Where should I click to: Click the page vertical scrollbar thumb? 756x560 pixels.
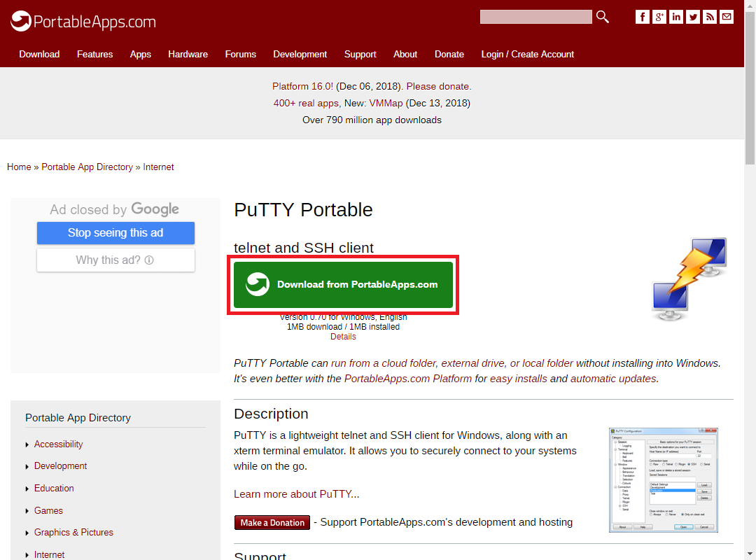[750, 89]
